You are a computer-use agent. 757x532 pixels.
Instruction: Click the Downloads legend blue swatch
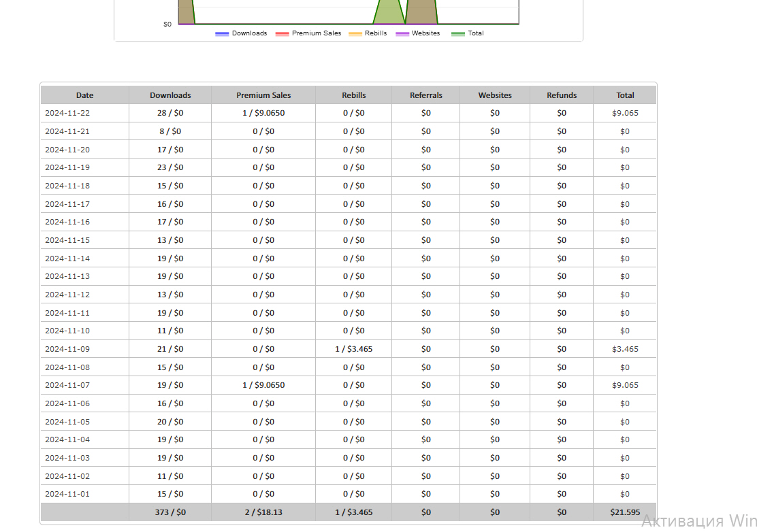point(222,34)
